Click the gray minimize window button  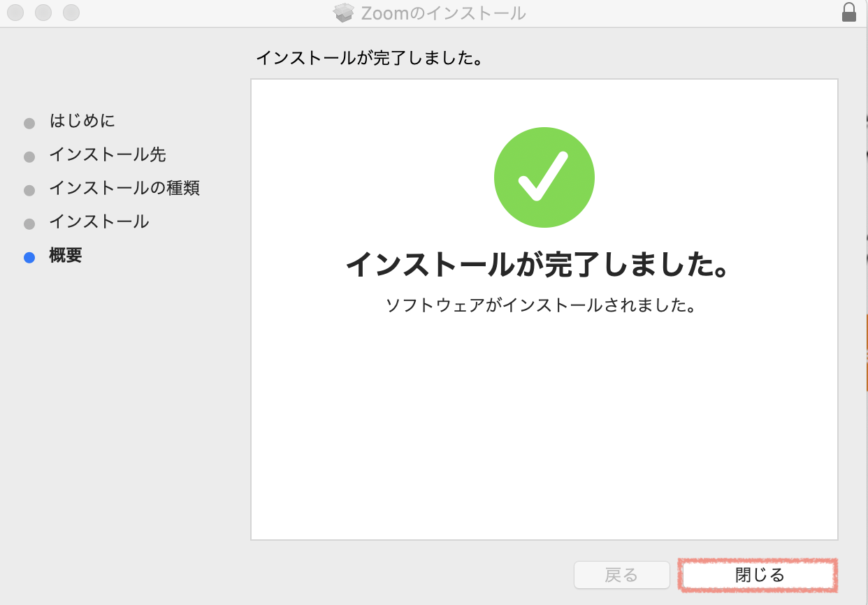[x=43, y=13]
